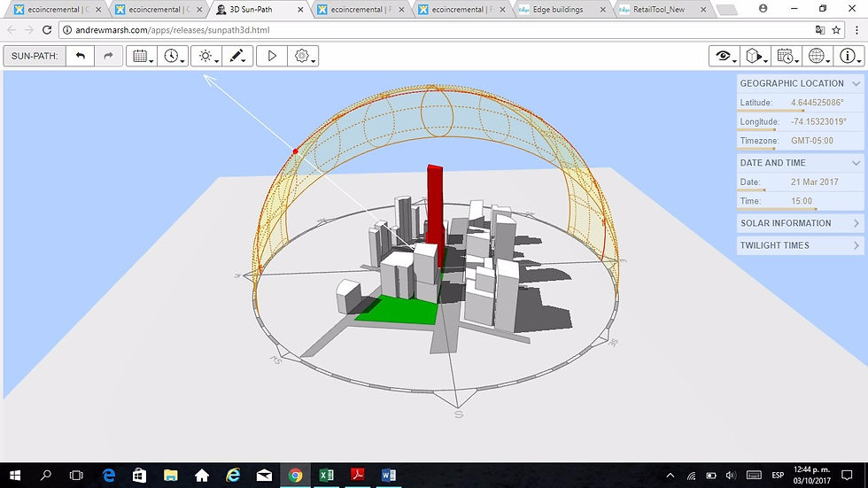Open the 3D model cube menu
868x488 pixels.
756,56
